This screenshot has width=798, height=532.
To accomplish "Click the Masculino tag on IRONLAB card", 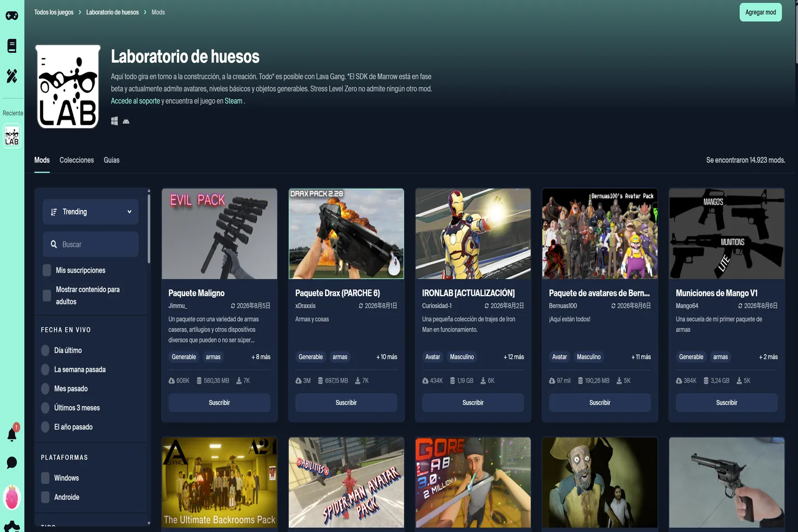I will point(462,357).
